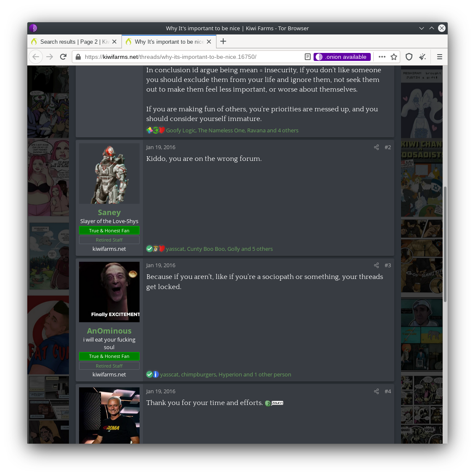Open the shield security level icon
This screenshot has width=475, height=476.
[x=409, y=57]
